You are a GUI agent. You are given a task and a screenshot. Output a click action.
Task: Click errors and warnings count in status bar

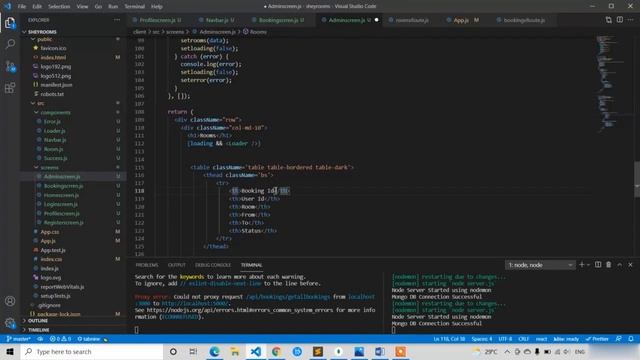pyautogui.click(x=60, y=339)
